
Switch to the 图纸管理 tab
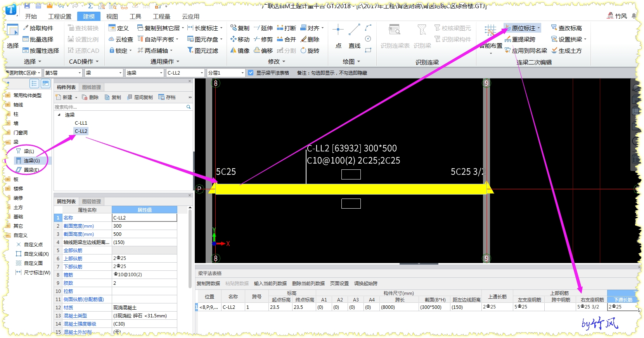pyautogui.click(x=92, y=87)
